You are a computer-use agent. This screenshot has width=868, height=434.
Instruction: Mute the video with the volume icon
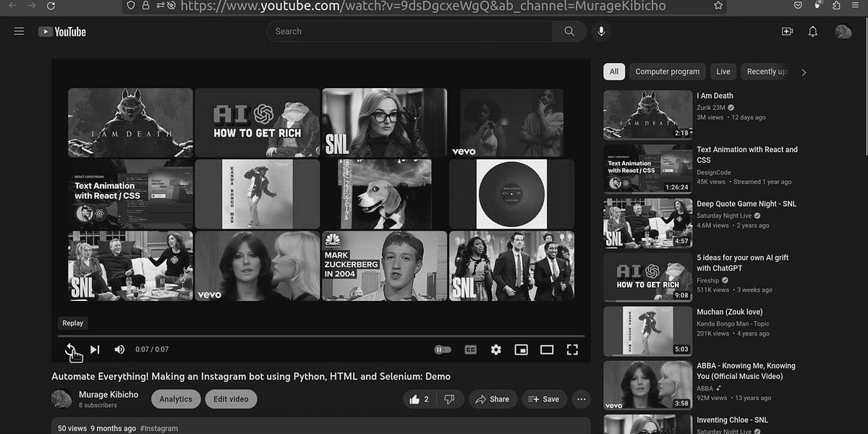pos(119,349)
